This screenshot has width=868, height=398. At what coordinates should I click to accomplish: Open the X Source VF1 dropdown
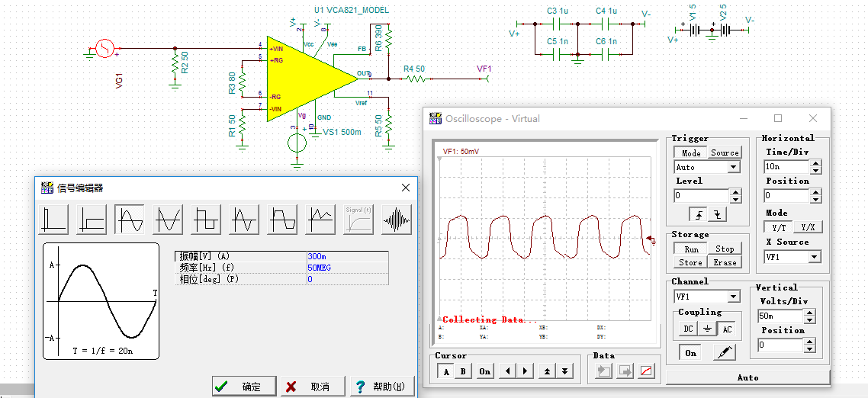tap(814, 257)
